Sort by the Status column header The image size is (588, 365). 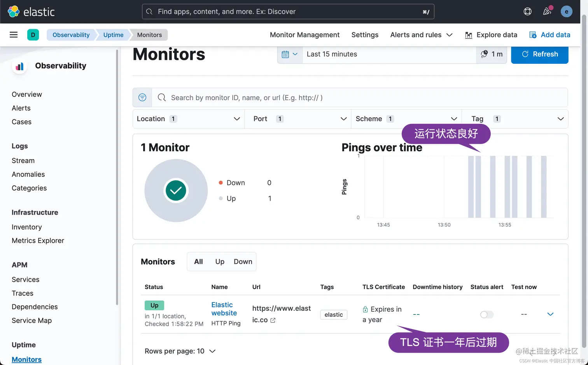154,287
